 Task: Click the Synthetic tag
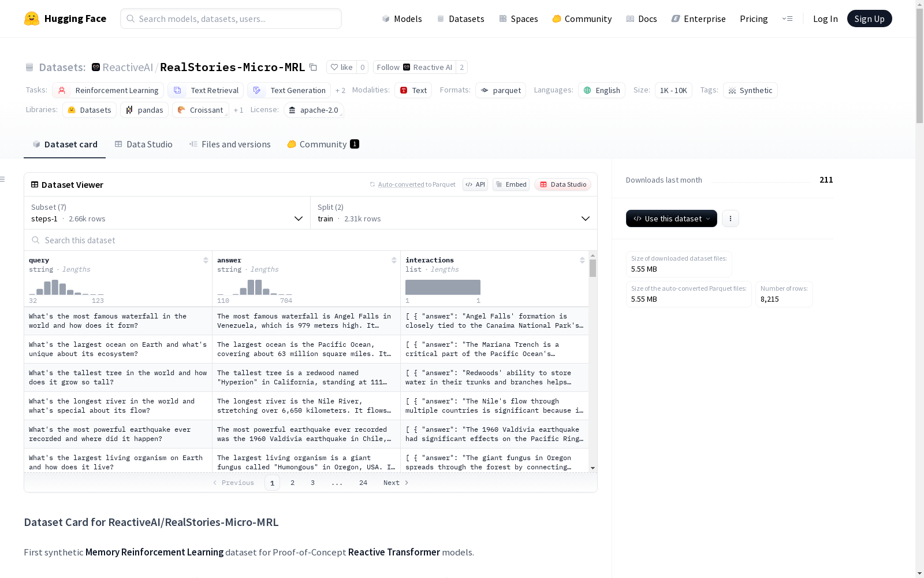(x=750, y=90)
